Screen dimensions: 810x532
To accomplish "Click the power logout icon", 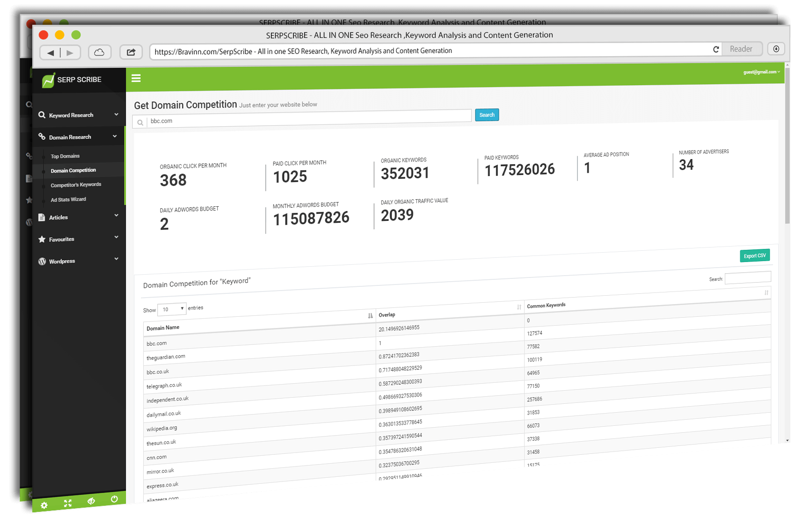I will (114, 499).
